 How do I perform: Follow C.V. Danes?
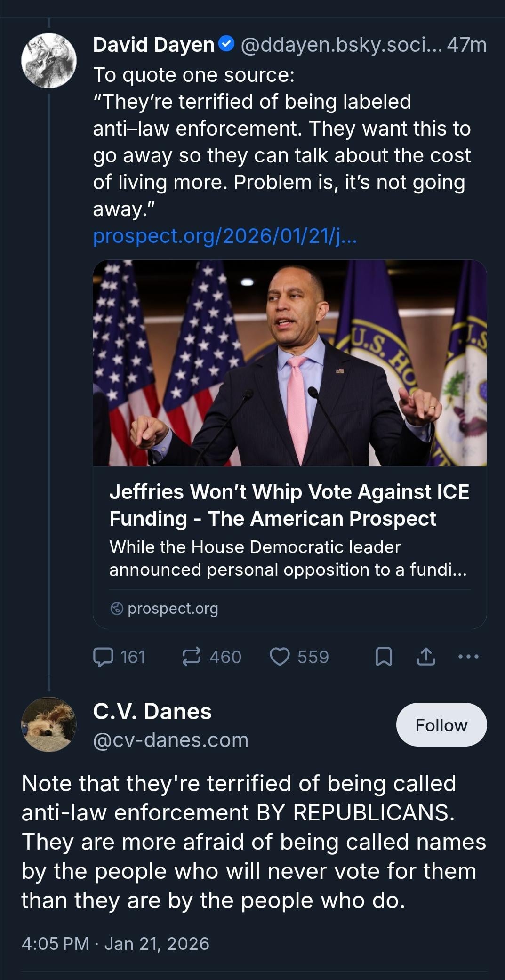click(441, 725)
